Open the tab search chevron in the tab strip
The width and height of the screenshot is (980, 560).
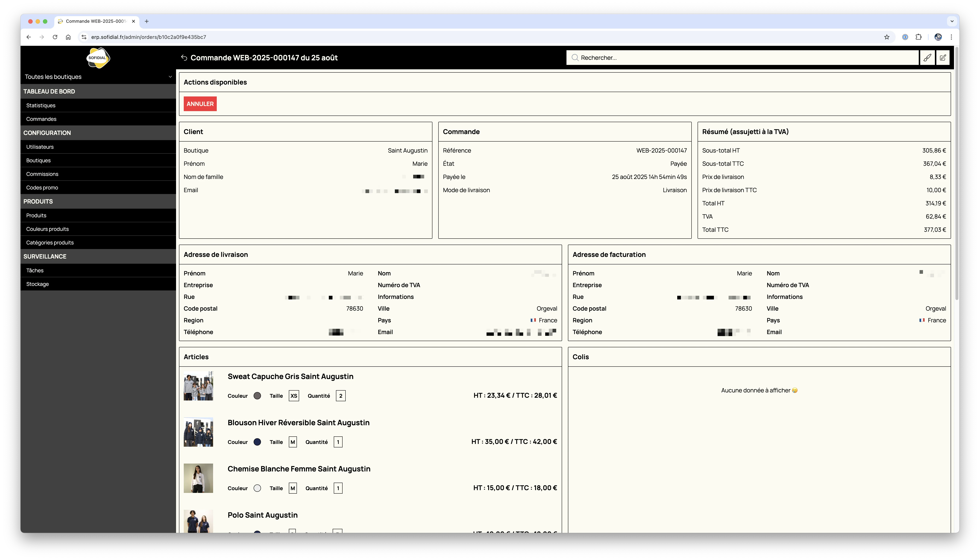pyautogui.click(x=952, y=21)
